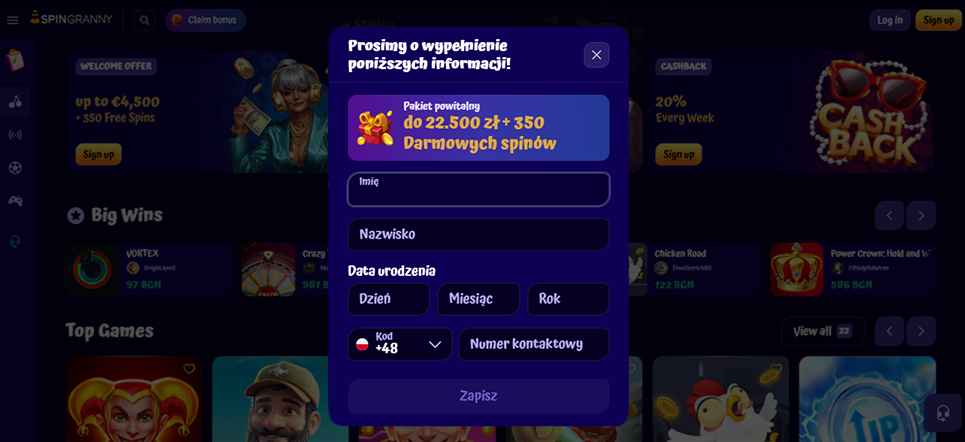Image resolution: width=965 pixels, height=442 pixels.
Task: Click the Nazwisko input field
Action: (479, 235)
